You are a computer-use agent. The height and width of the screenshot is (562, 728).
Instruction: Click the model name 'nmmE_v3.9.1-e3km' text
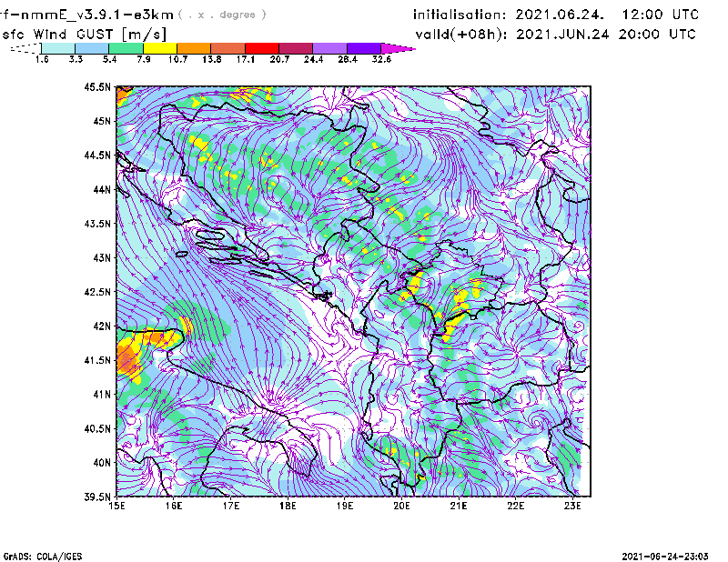coord(97,15)
